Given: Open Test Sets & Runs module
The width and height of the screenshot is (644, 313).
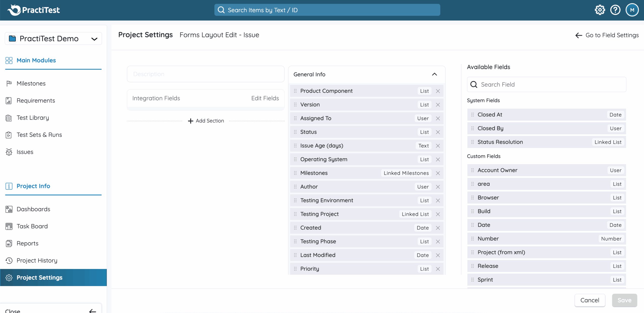Looking at the screenshot, I should point(39,135).
